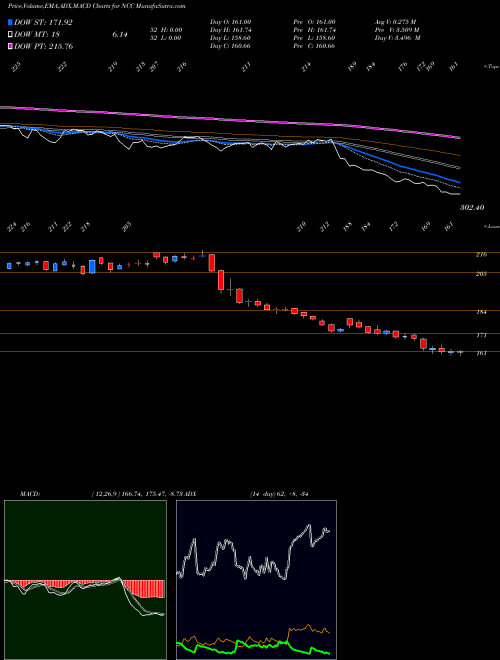The image size is (500, 660).
Task: Click the white DOW MT legend swatch
Action: pos(10,35)
